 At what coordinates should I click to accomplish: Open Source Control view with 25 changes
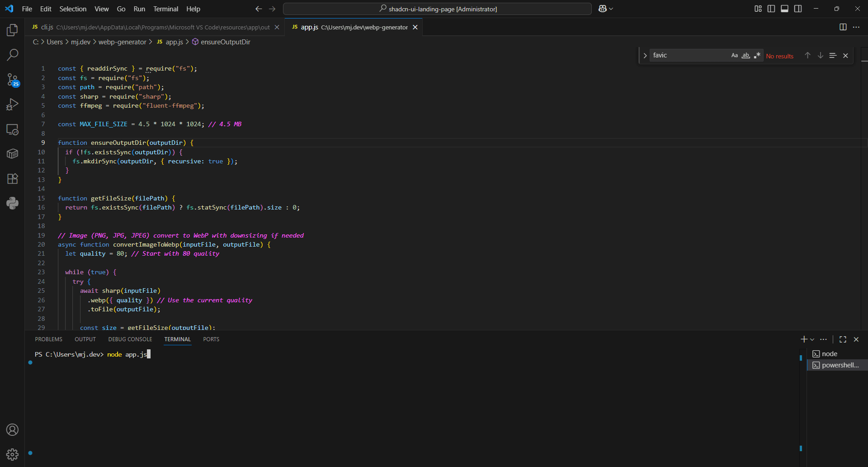click(x=12, y=80)
